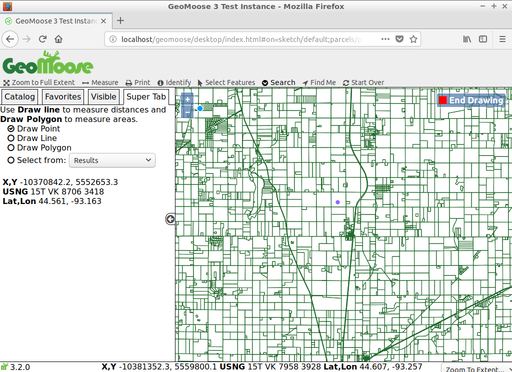Click the site information icon
512x372 pixels.
[x=113, y=39]
